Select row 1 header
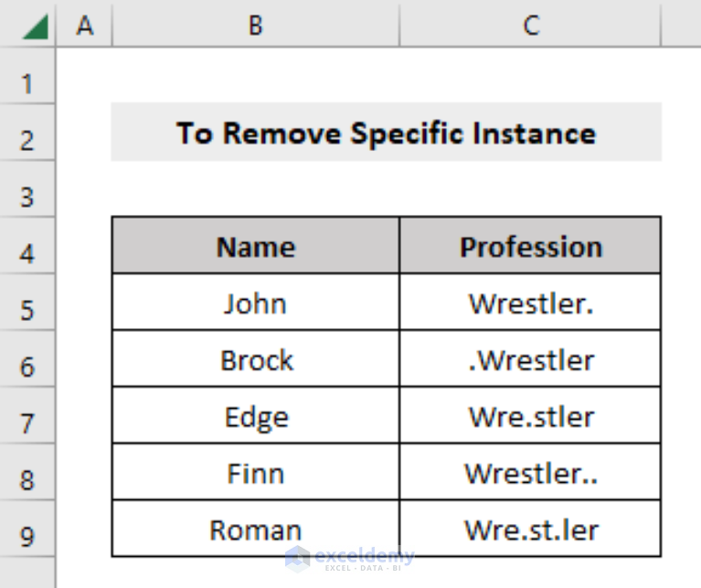This screenshot has width=701, height=588. coord(27,76)
